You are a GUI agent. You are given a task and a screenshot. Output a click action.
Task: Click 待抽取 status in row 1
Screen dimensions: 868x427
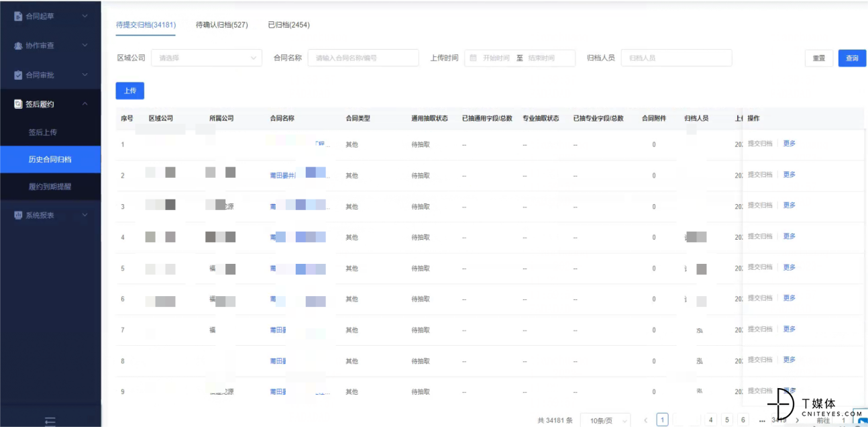tap(421, 144)
